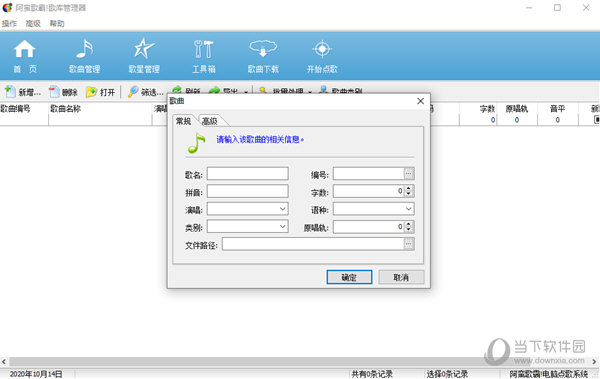Maximize the main window
The image size is (600, 379).
558,8
